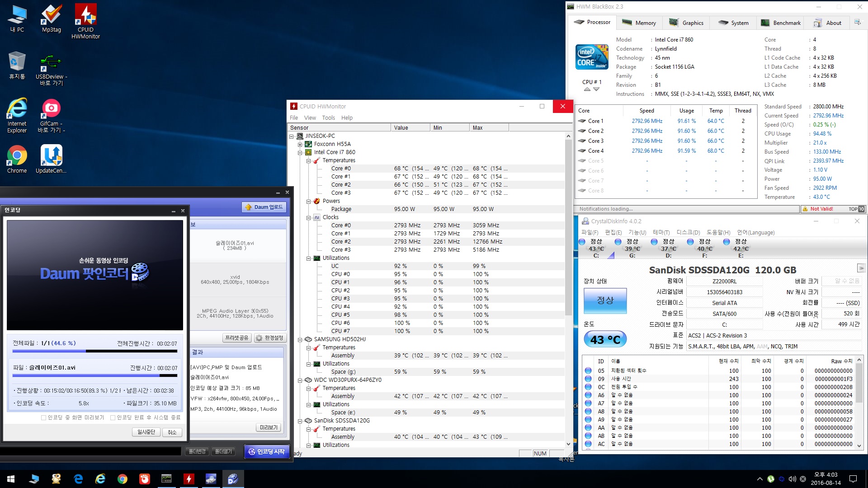Open About tab in BlackBox
868x488 pixels.
[x=828, y=23]
